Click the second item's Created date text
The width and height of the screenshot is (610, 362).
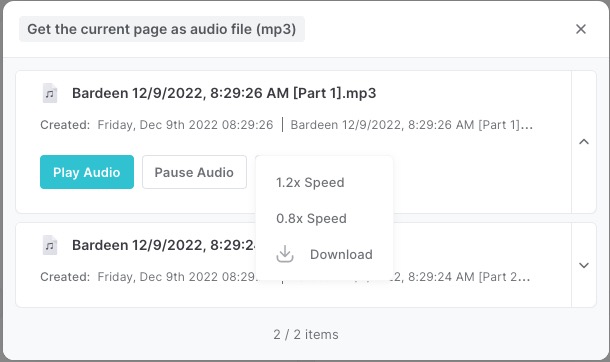[177, 277]
